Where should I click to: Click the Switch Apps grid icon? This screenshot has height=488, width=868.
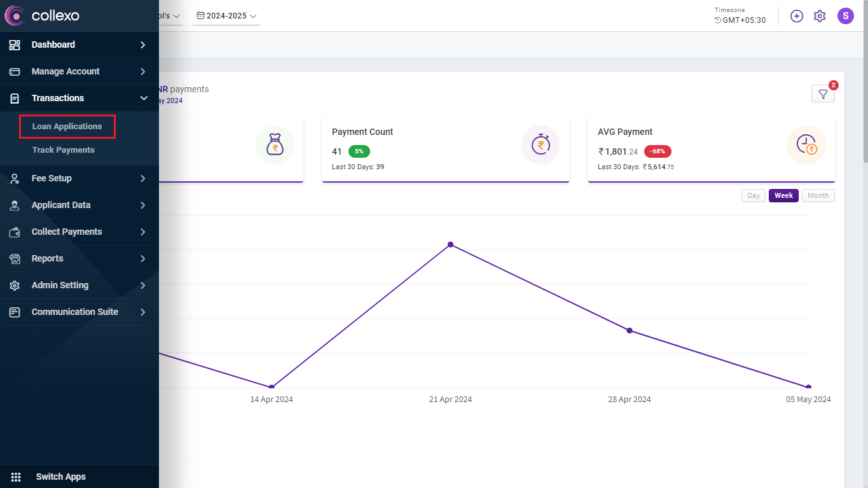pos(16,477)
